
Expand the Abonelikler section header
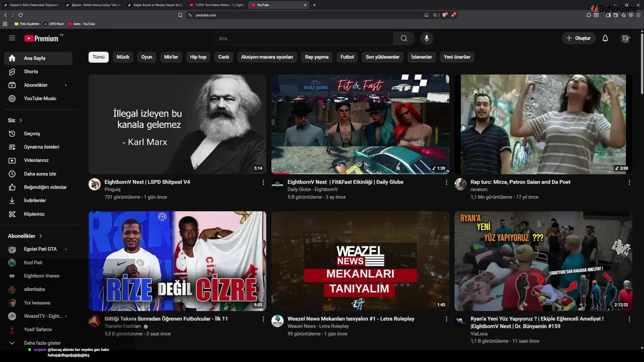point(25,236)
